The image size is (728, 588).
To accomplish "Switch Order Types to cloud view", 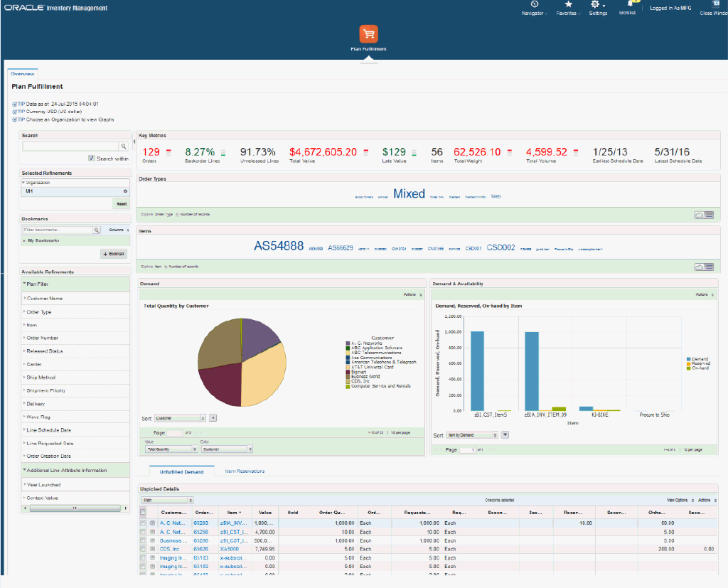I will click(x=699, y=215).
